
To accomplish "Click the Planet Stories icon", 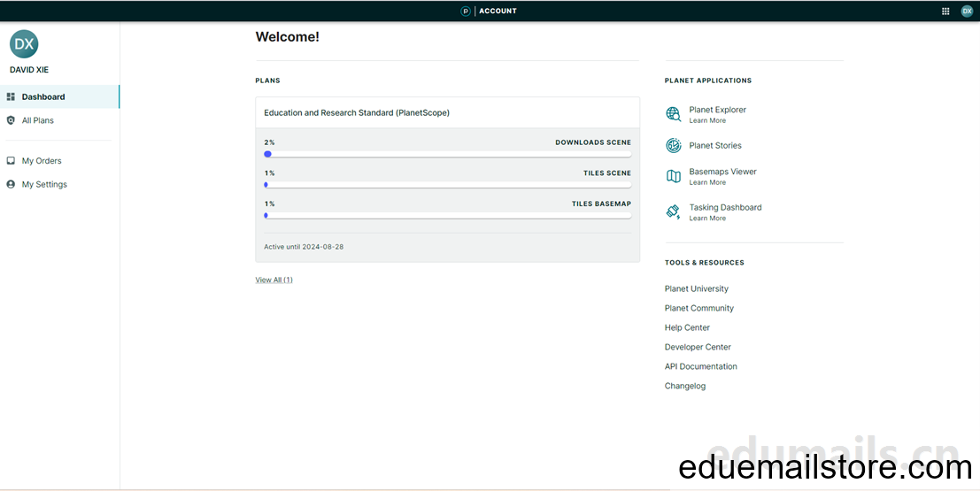I will point(674,146).
